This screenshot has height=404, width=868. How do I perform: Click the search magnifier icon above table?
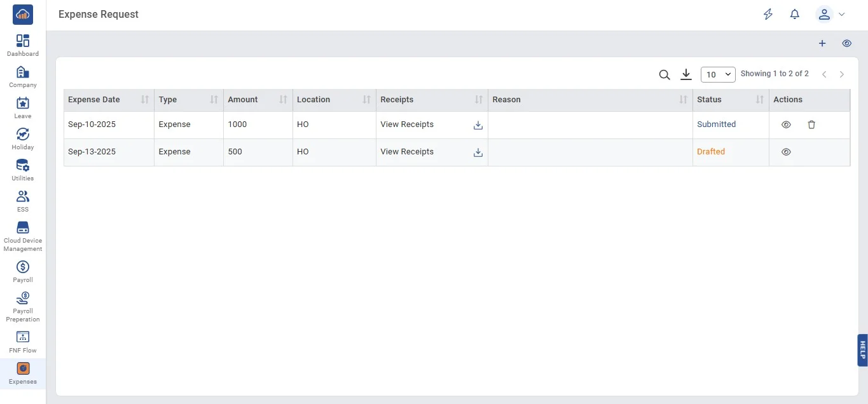[x=665, y=75]
